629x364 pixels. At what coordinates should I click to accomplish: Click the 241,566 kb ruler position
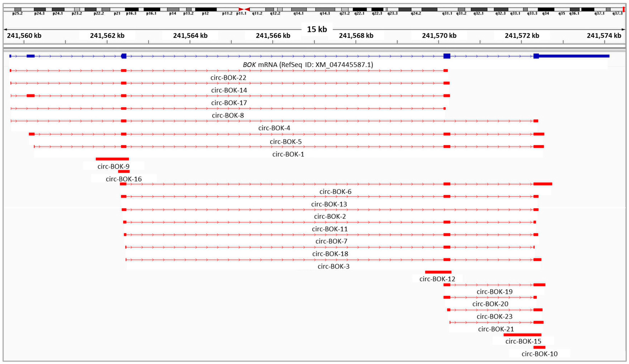pos(273,36)
